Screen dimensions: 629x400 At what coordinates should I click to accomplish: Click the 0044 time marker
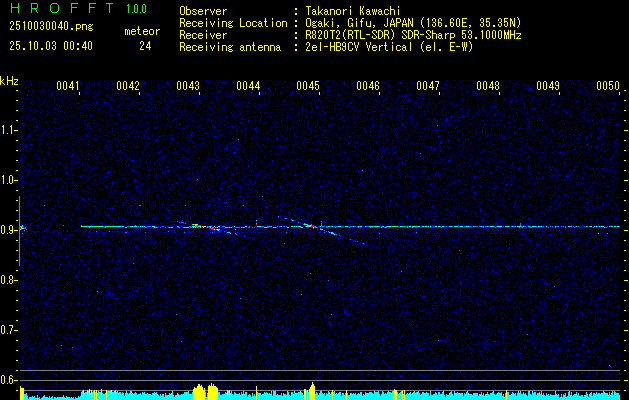248,86
